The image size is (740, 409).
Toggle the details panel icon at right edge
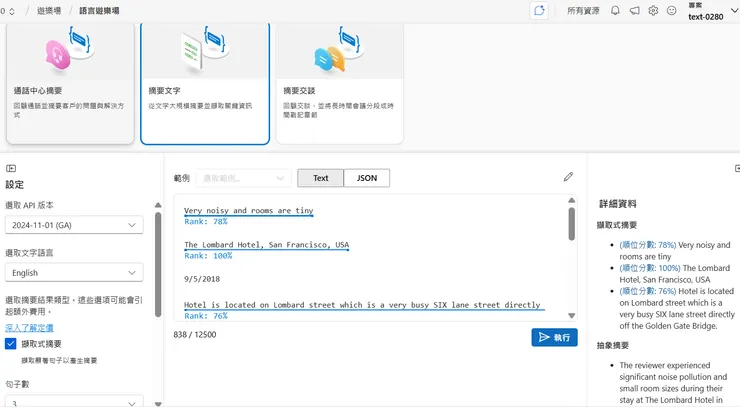737,168
